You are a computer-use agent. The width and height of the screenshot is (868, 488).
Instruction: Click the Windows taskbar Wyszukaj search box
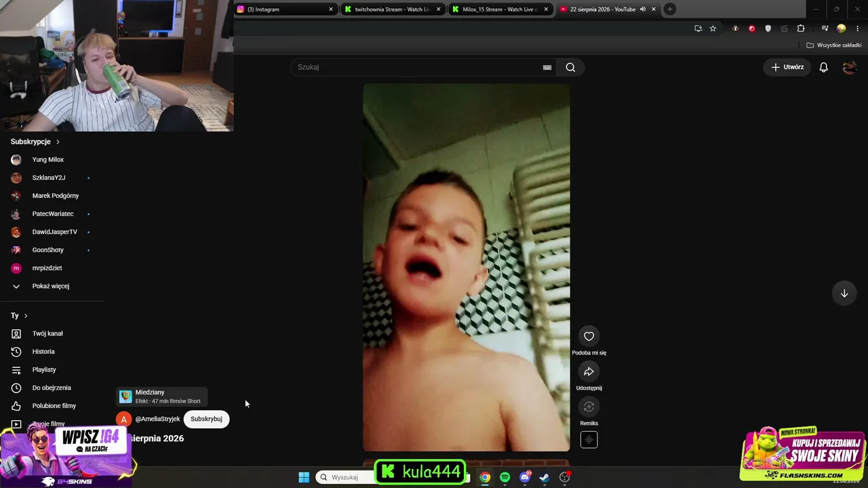click(346, 477)
